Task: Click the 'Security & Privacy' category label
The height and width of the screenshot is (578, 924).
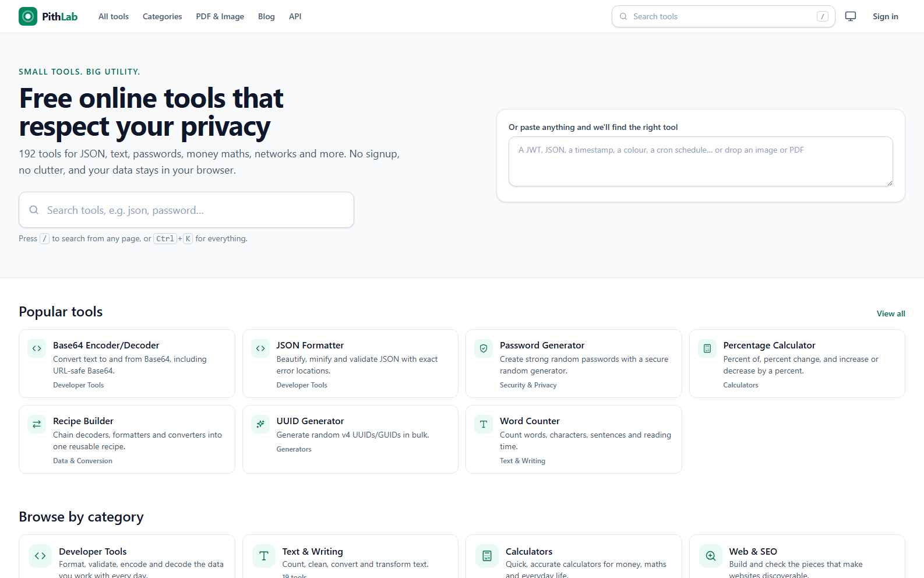Action: (528, 385)
